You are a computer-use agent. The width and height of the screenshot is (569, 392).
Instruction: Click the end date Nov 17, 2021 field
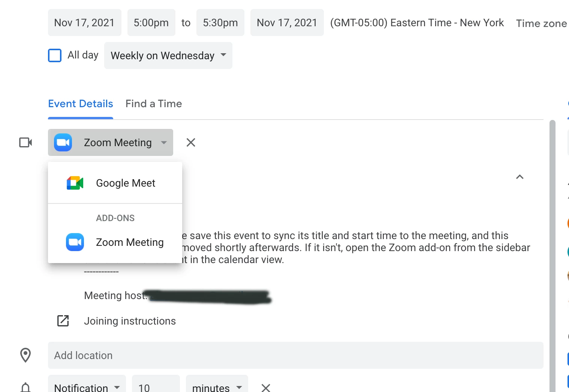coord(287,22)
